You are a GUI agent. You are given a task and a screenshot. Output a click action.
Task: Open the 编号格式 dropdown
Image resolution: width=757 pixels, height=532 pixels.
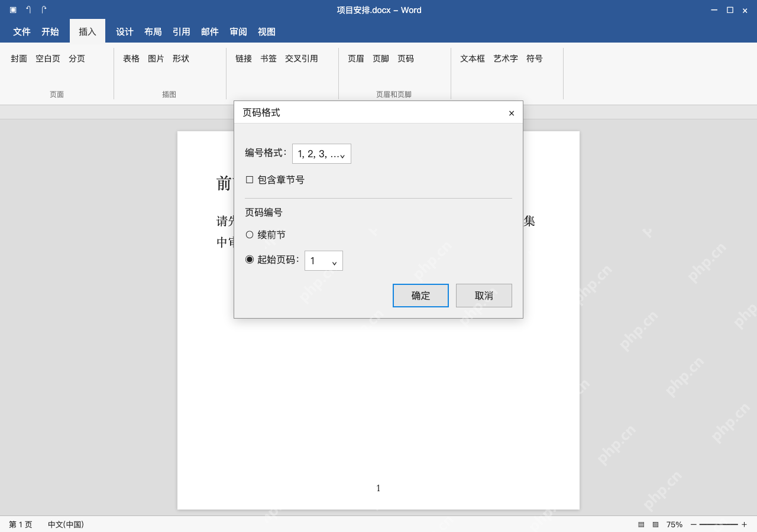pyautogui.click(x=322, y=154)
